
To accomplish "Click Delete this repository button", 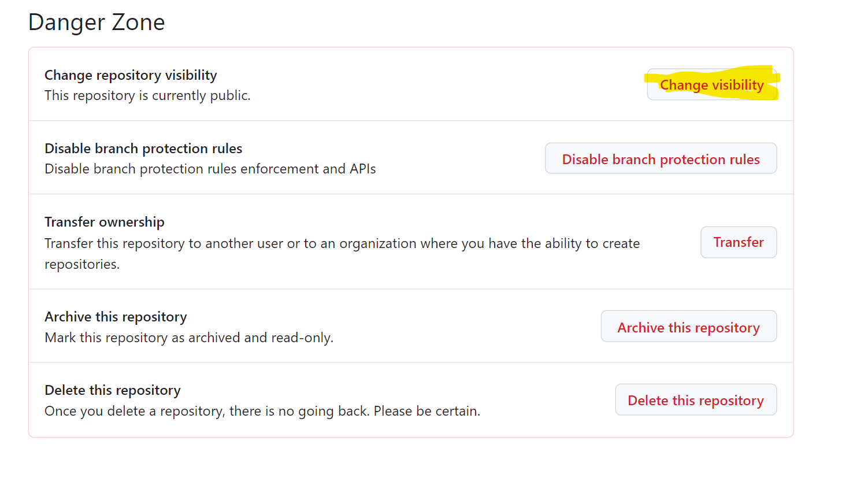I will tap(696, 399).
